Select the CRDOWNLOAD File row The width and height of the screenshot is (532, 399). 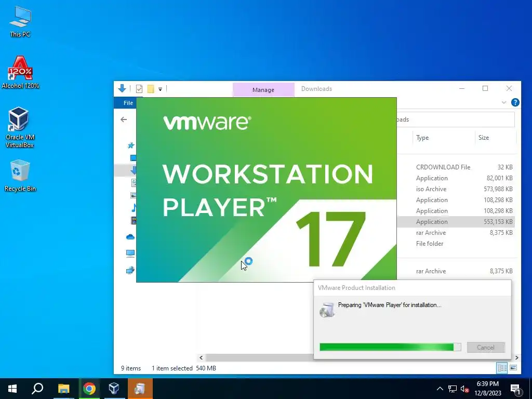tap(456, 167)
